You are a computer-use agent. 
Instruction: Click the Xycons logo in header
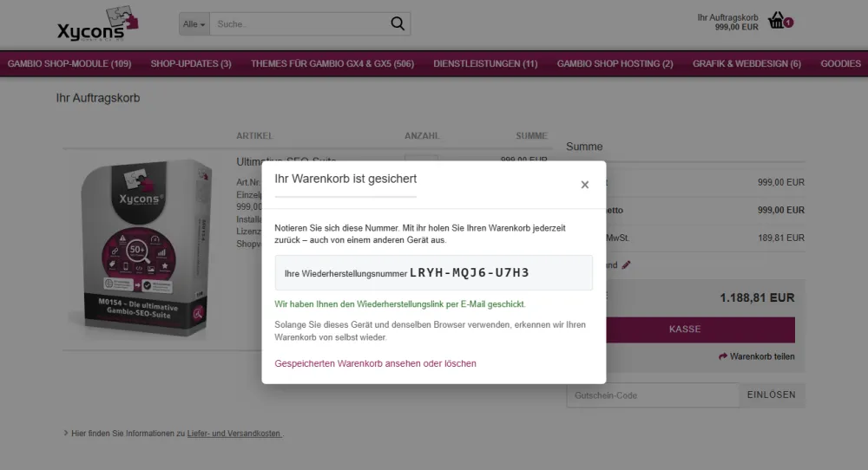click(x=98, y=23)
